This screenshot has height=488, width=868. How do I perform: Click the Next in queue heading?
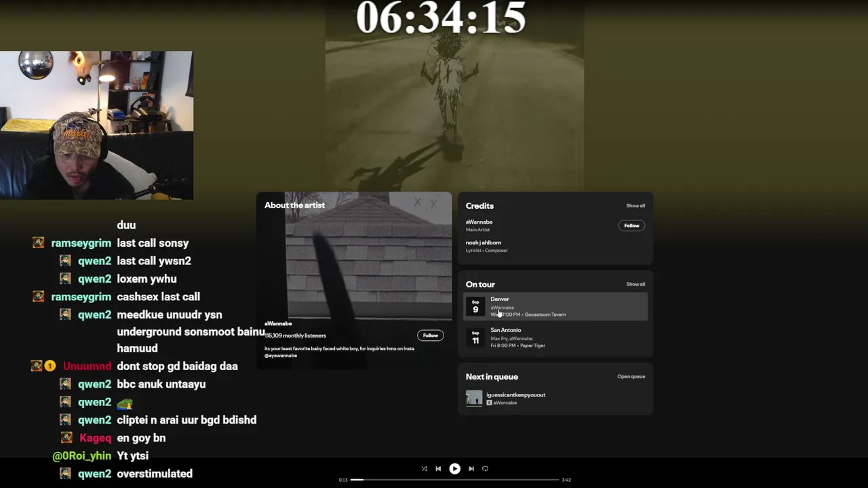(x=492, y=377)
